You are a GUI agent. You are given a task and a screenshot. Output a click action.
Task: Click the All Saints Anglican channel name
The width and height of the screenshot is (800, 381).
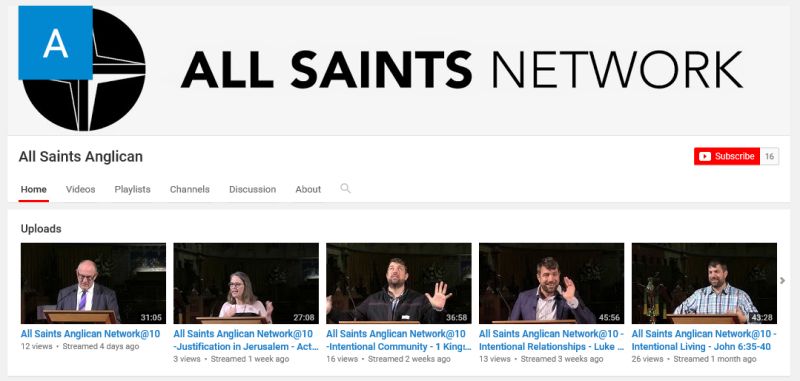tap(81, 157)
